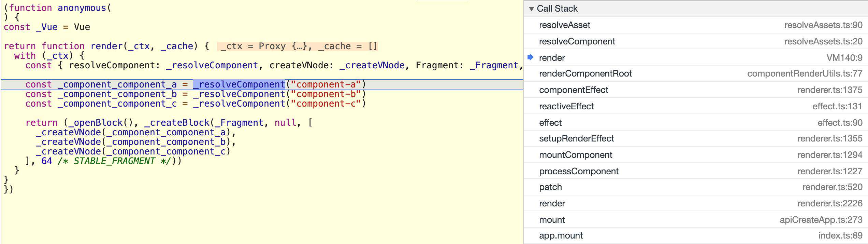Click the "component-b" string literal
Image resolution: width=868 pixels, height=244 pixels.
325,94
